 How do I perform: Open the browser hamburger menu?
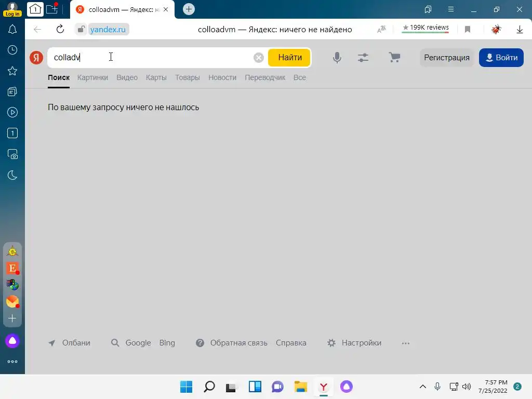click(451, 9)
